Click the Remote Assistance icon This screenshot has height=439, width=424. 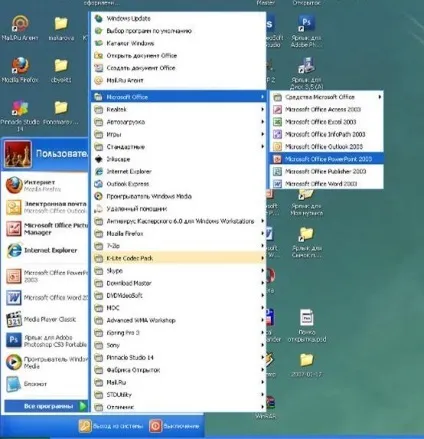click(x=98, y=209)
